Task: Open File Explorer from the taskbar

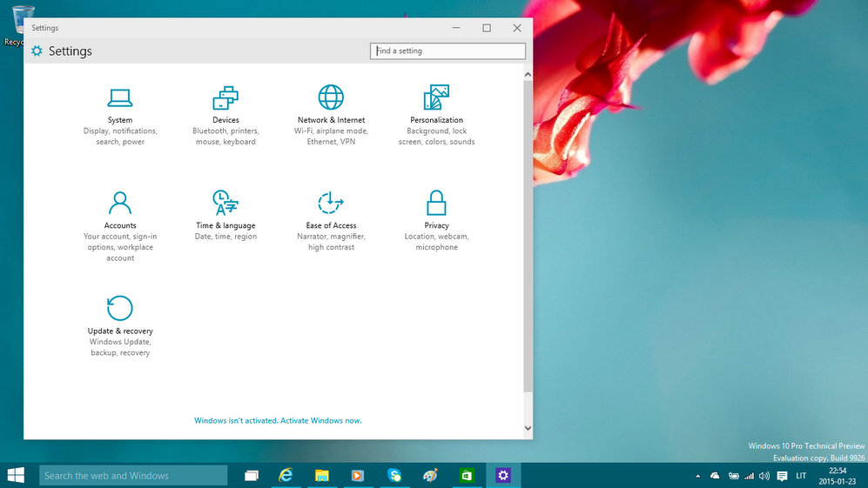Action: tap(321, 476)
